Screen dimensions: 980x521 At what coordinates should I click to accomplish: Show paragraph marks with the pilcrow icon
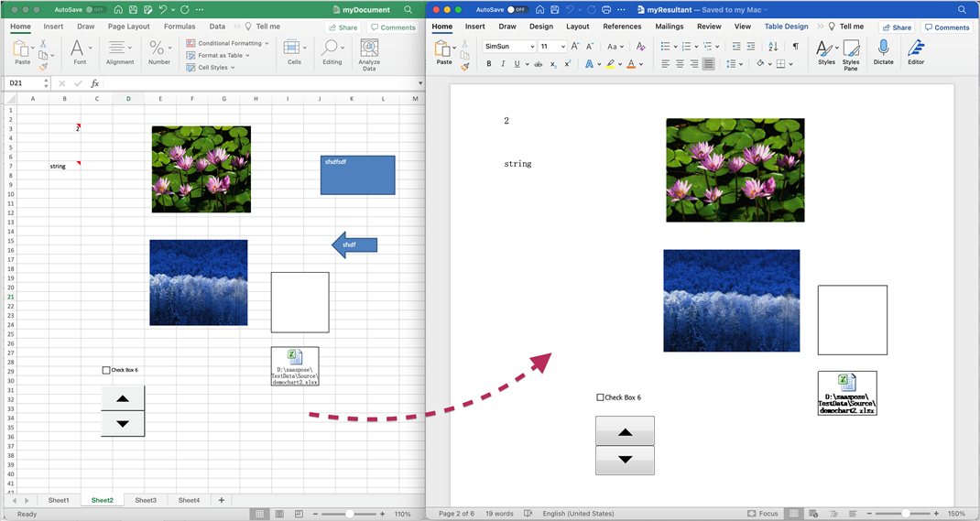tap(795, 46)
